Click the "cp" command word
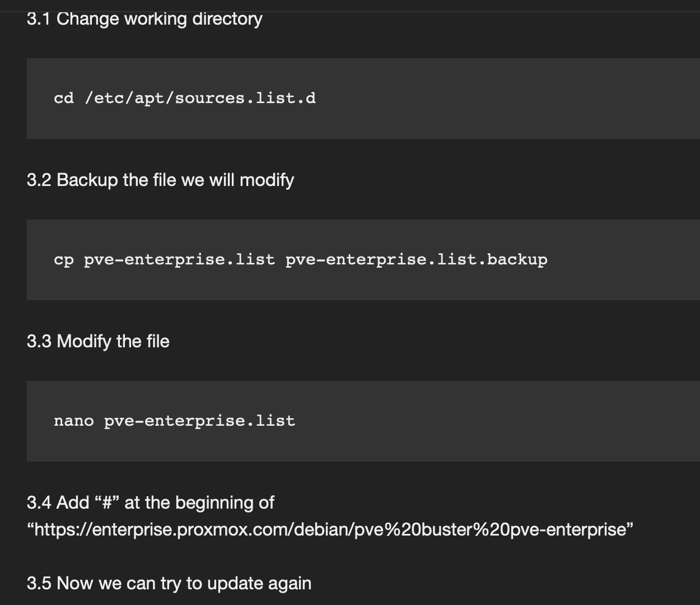This screenshot has height=605, width=700. point(64,260)
